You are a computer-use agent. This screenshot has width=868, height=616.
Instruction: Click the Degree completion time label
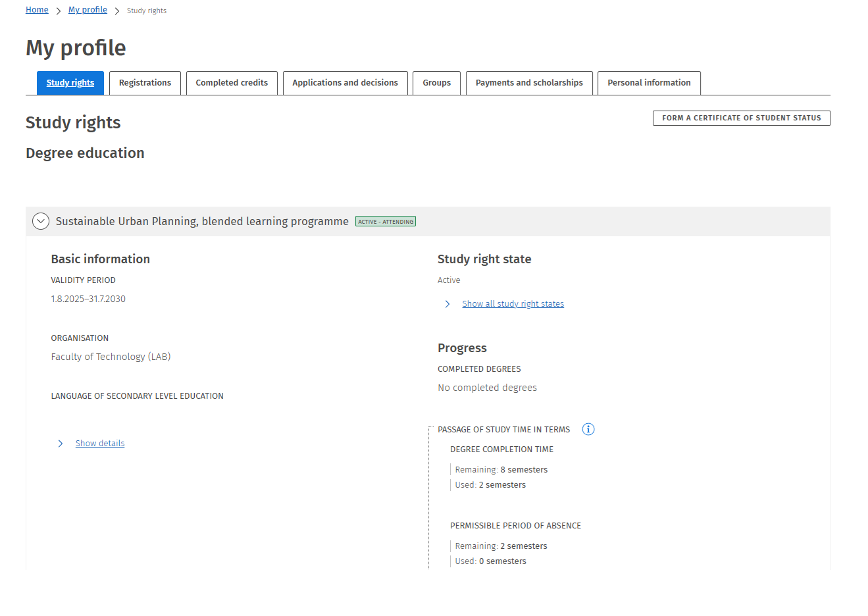coord(502,449)
